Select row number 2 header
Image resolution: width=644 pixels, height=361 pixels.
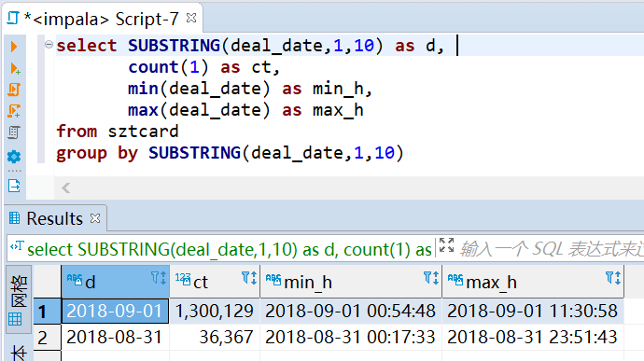[48, 338]
